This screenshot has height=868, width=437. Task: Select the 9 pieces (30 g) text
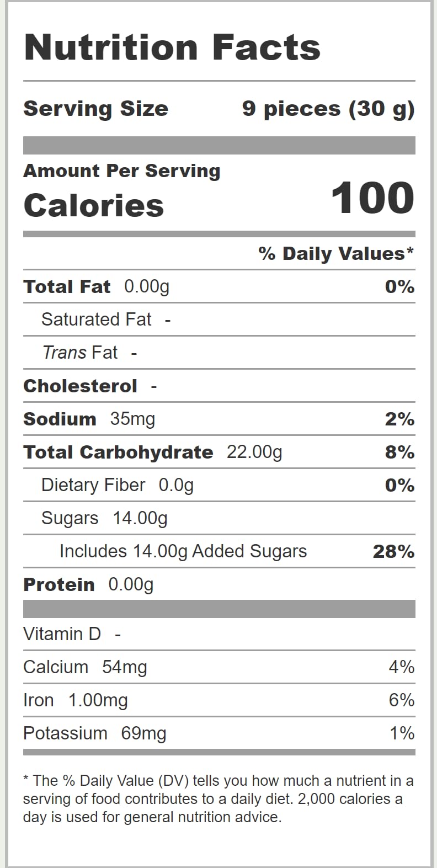coord(328,109)
